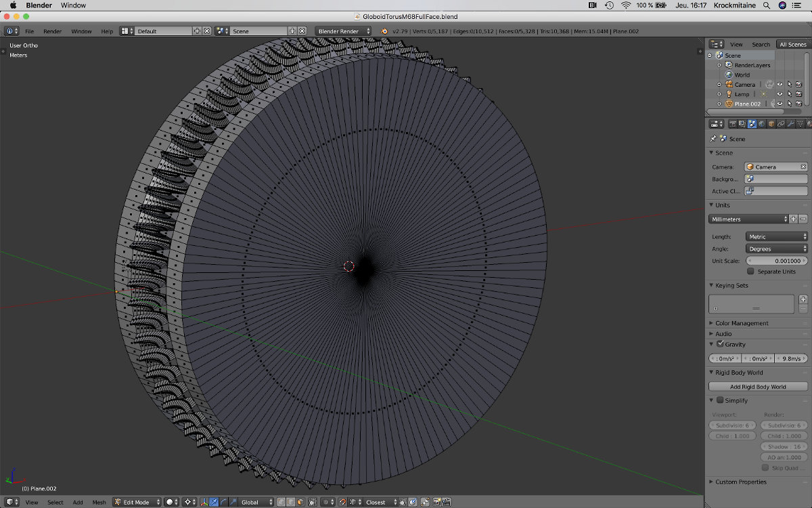The image size is (812, 508).
Task: Click the gravity Z 9.8m/s value field
Action: tap(791, 358)
